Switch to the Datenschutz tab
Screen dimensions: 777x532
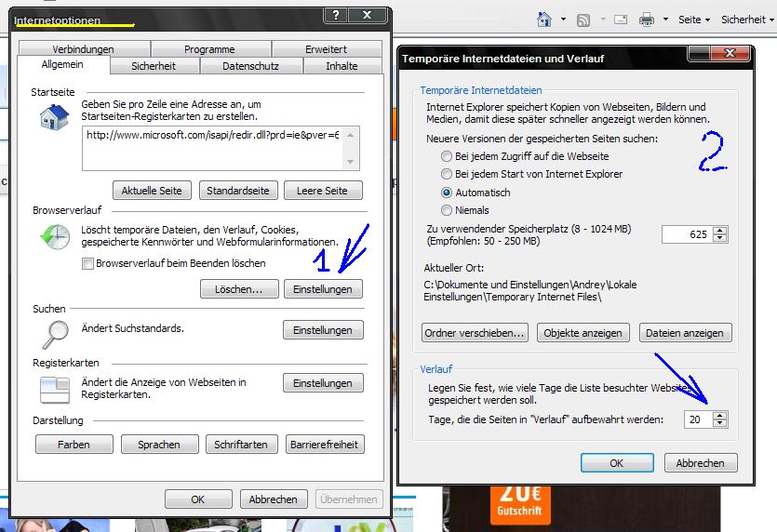[250, 66]
